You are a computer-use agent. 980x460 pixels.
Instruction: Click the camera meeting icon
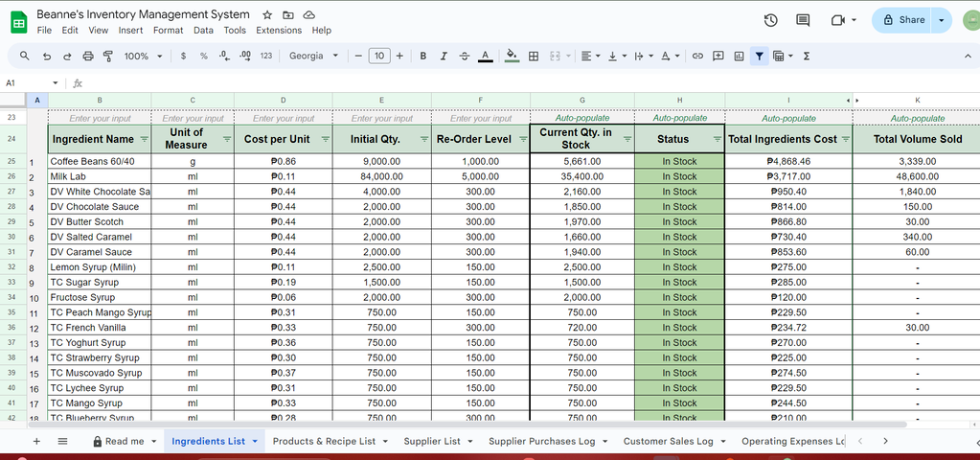pos(838,21)
